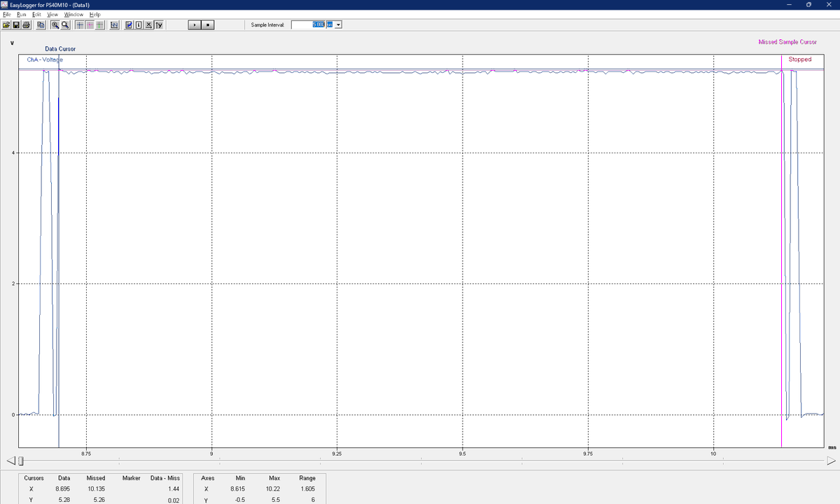This screenshot has height=504, width=840.
Task: Click the time scroller slider thumb
Action: tap(21, 461)
